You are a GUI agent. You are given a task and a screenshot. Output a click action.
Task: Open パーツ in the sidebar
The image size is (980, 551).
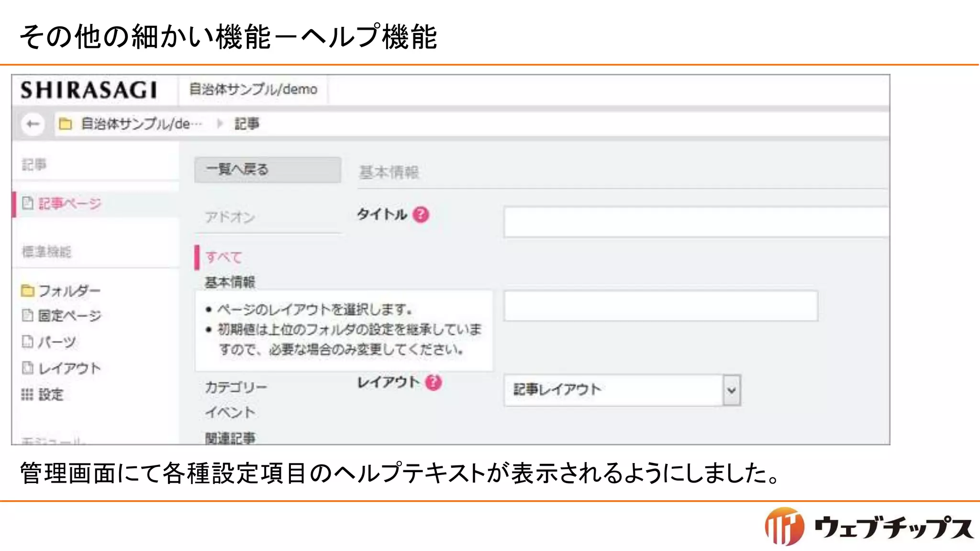tap(56, 342)
